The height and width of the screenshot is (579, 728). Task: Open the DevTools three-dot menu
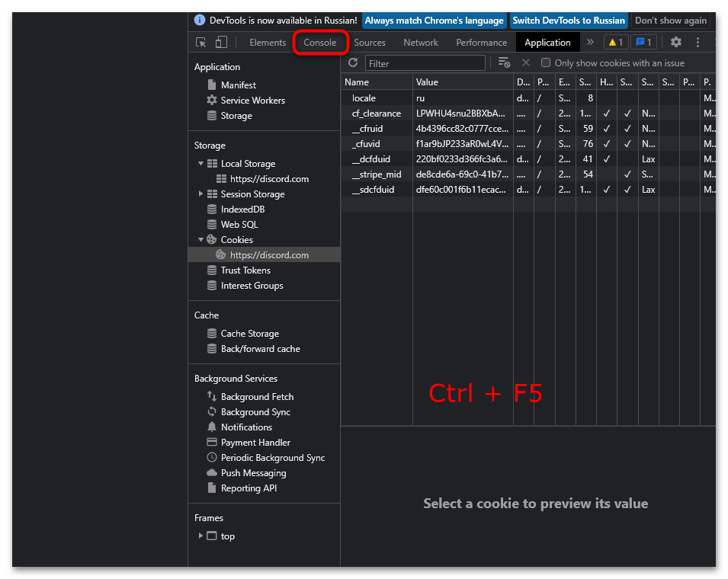point(698,42)
